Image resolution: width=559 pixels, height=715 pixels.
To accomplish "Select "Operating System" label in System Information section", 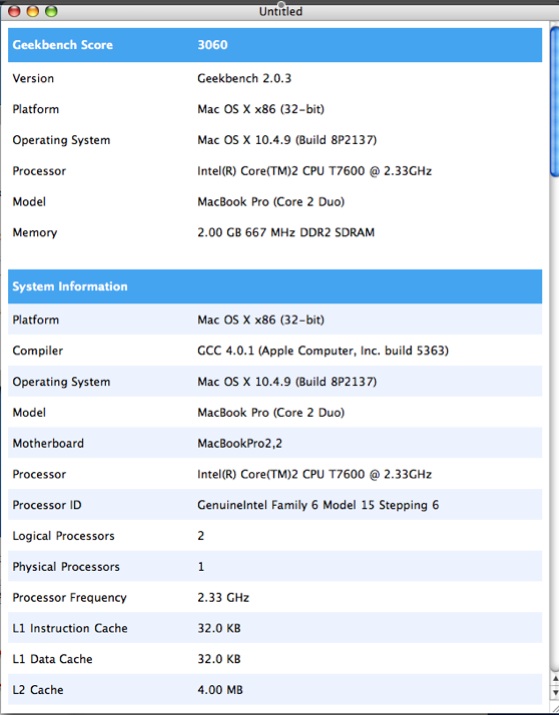I will pos(61,382).
